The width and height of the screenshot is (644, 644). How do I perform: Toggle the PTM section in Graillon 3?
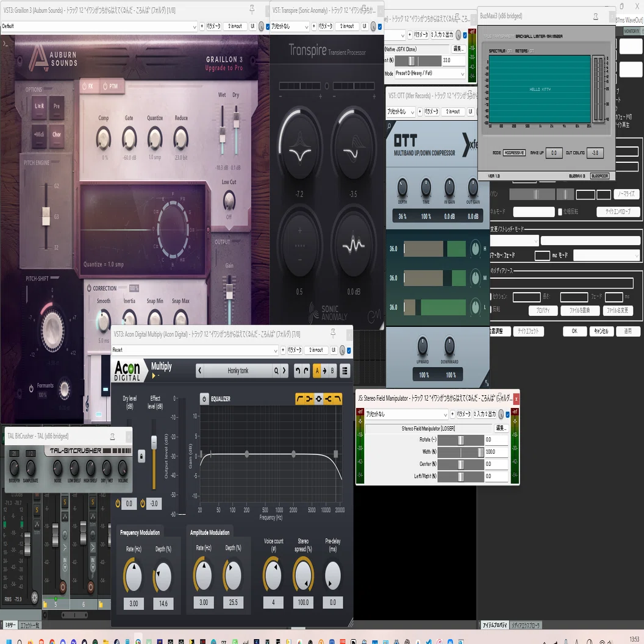click(x=110, y=86)
